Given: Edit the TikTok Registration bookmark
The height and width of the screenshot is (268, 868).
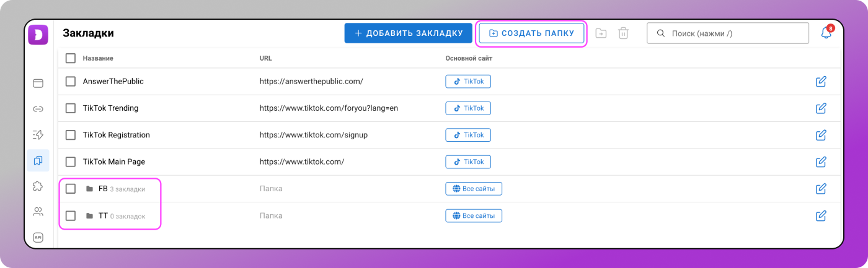Looking at the screenshot, I should tap(821, 135).
